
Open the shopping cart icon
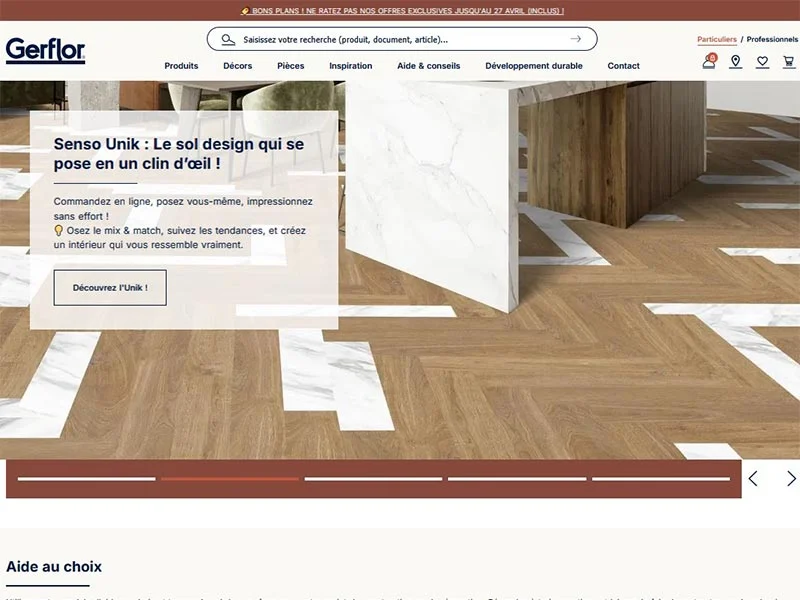tap(789, 60)
